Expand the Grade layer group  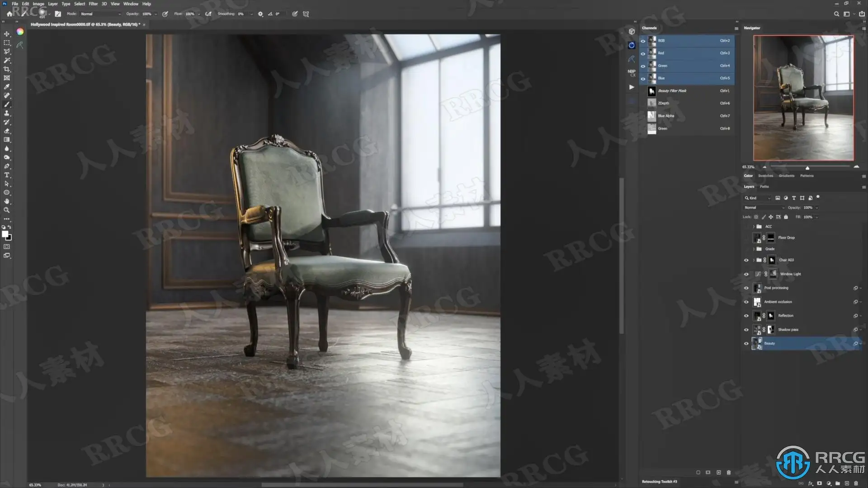[754, 249]
